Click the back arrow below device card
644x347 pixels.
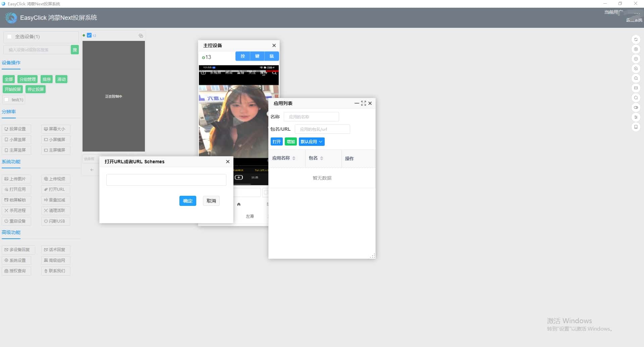[x=92, y=170]
